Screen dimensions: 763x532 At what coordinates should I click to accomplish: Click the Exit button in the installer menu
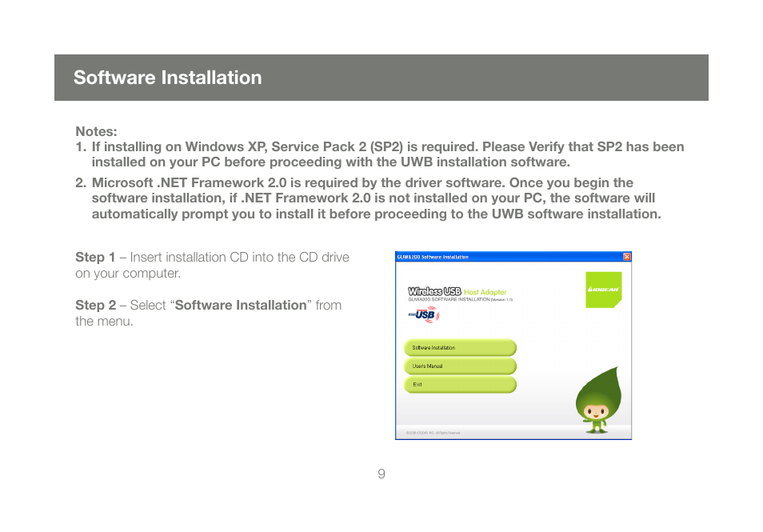tap(460, 385)
